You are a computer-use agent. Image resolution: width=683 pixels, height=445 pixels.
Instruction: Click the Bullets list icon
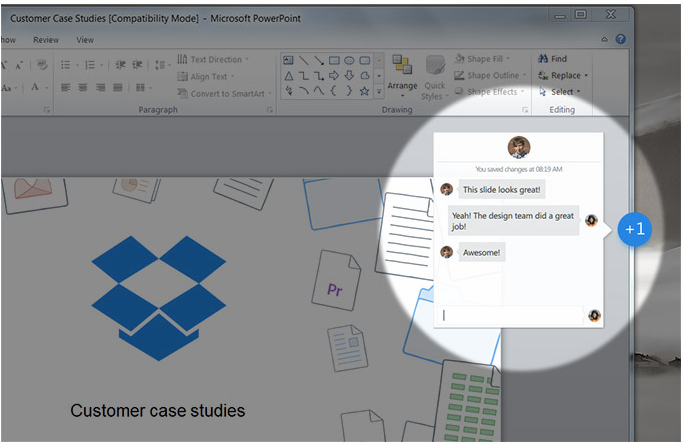coord(65,65)
